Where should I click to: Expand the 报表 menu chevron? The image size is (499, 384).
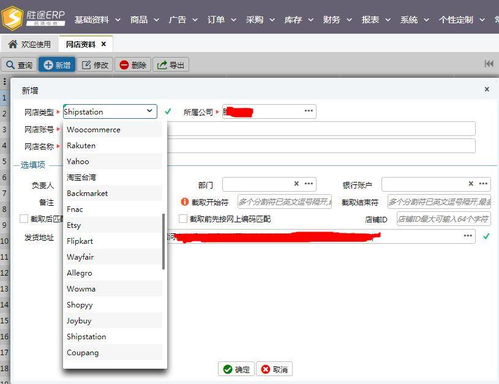pos(388,20)
